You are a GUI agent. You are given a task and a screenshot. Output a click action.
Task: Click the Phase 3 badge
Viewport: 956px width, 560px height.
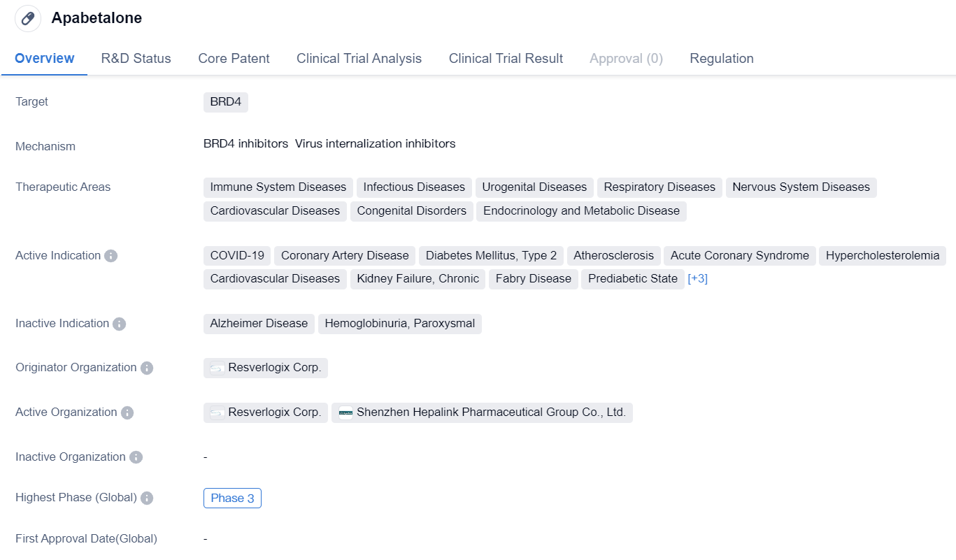[232, 498]
